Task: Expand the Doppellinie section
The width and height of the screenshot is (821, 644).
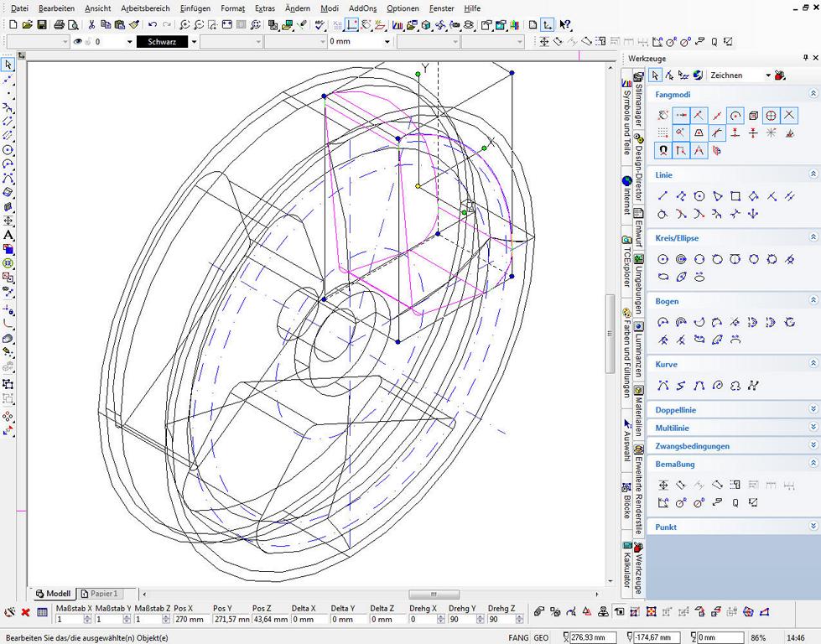Action: point(813,409)
